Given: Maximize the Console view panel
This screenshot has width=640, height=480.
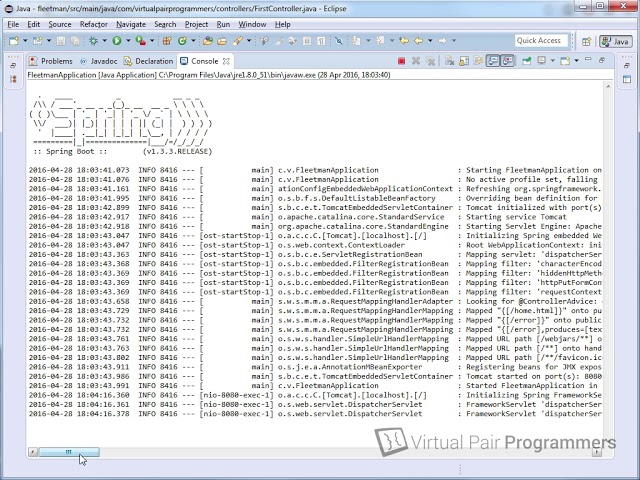Looking at the screenshot, I should coord(602,60).
